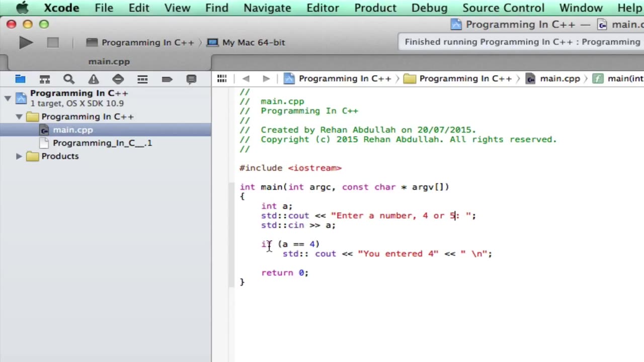Viewport: 644px width, 362px height.
Task: Click the 'int a;' code line
Action: tap(277, 206)
